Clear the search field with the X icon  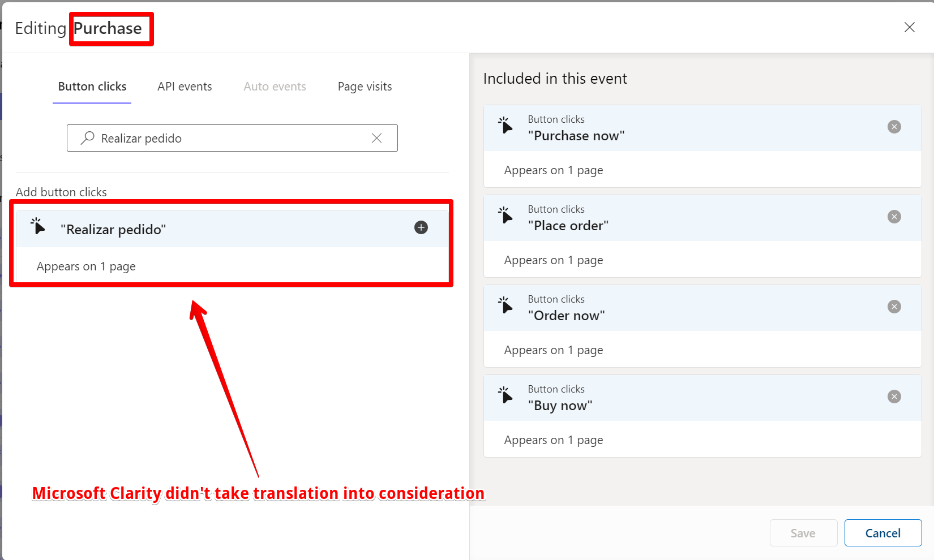[x=376, y=138]
